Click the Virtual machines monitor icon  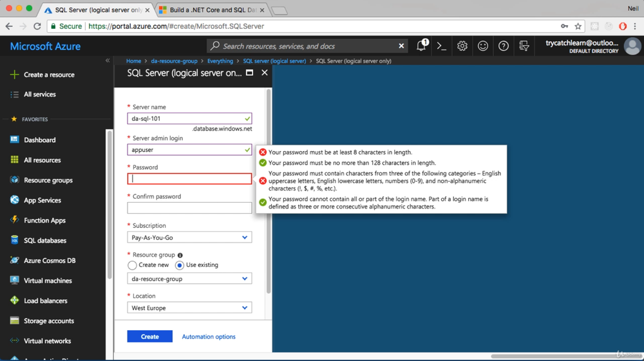click(x=14, y=280)
